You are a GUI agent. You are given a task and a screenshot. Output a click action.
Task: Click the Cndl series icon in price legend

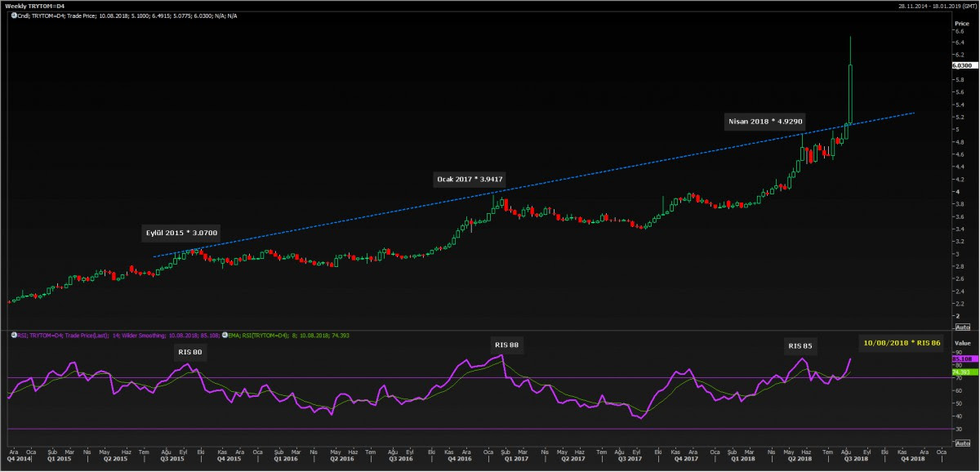pyautogui.click(x=14, y=15)
